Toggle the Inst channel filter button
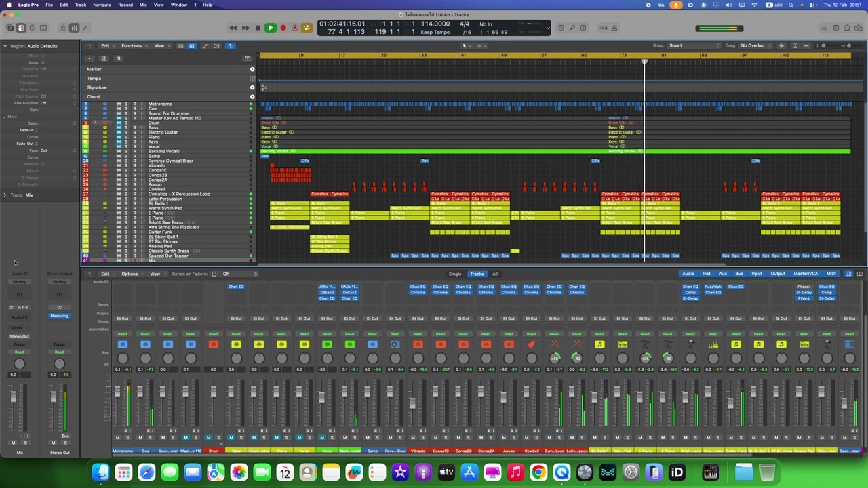Viewport: 868px width, 488px height. 707,274
